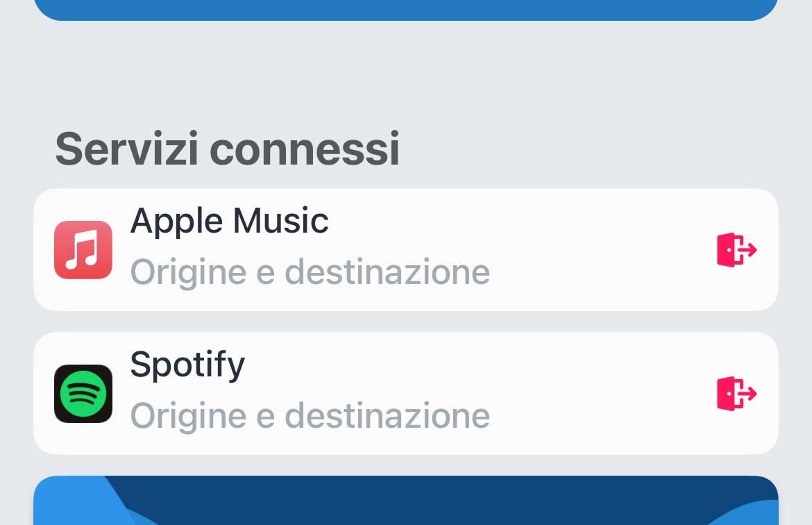Disconnect Apple Music using its logout icon

(x=736, y=250)
